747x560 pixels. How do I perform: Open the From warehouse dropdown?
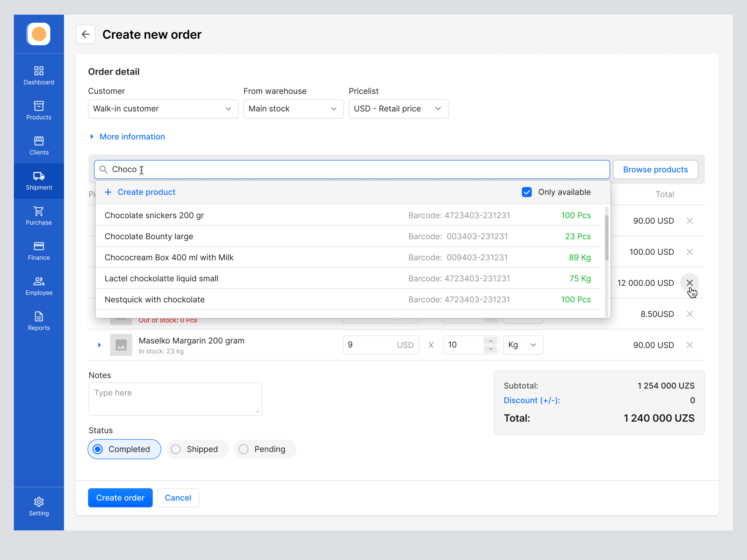click(293, 108)
